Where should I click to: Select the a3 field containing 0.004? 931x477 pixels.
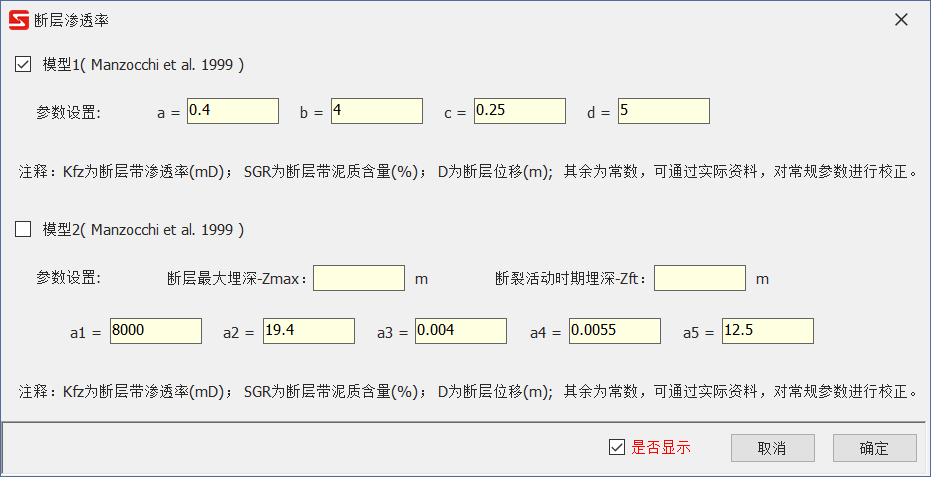click(x=461, y=331)
